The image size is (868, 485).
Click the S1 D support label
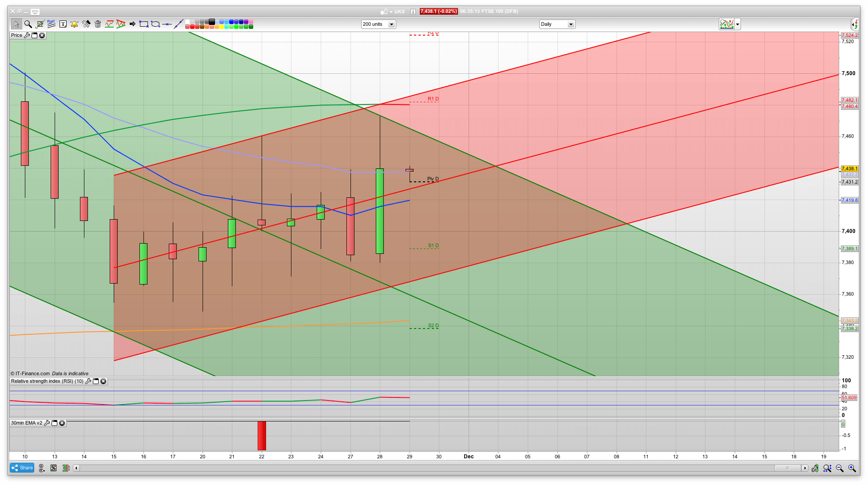point(434,245)
